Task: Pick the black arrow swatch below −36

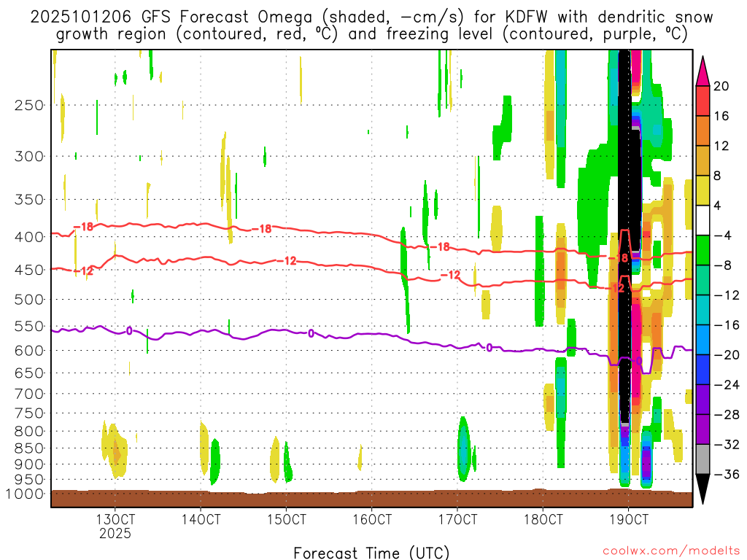Action: [703, 486]
